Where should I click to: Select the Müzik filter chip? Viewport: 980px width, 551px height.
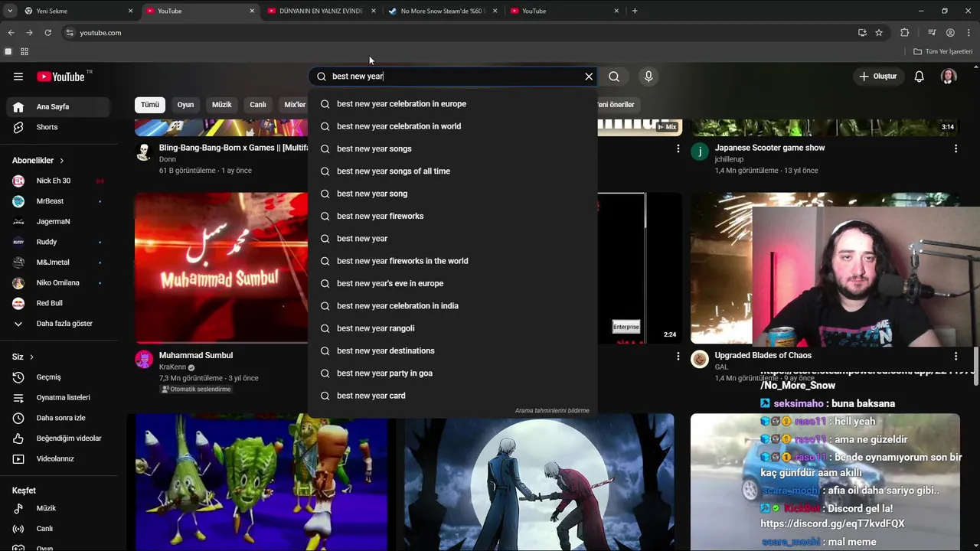222,105
